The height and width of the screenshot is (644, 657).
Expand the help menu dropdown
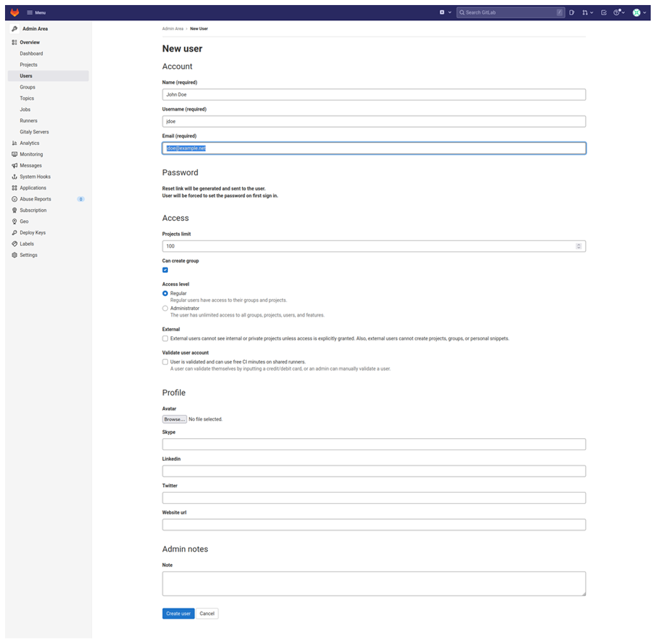click(616, 12)
